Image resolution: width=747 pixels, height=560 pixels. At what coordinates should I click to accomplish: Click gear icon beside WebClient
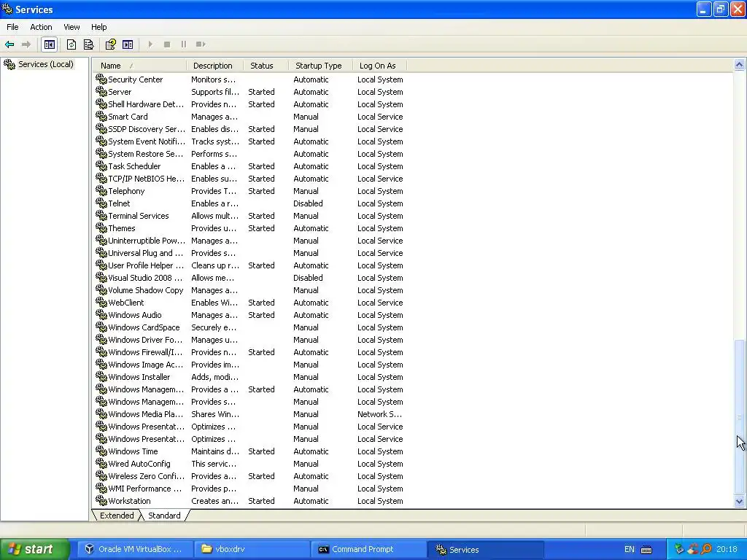[x=101, y=302]
